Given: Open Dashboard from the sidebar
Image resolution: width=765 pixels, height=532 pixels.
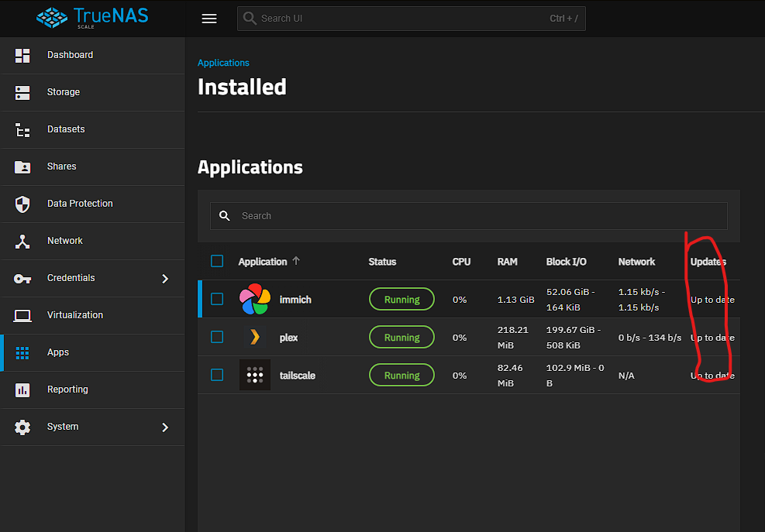Looking at the screenshot, I should pos(93,55).
